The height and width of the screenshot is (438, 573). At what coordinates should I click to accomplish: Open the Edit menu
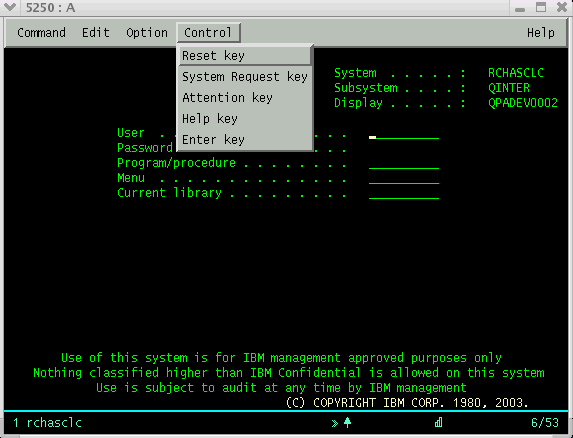[x=95, y=33]
